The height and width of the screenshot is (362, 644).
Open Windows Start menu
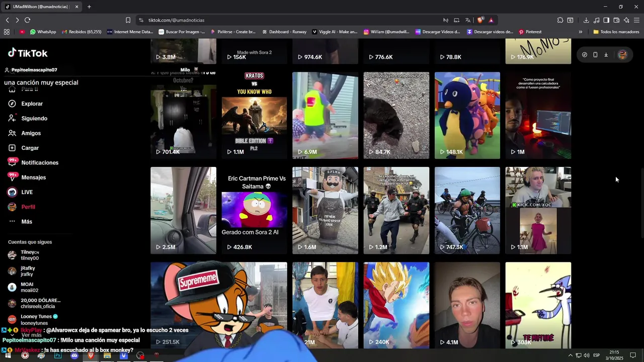click(x=8, y=355)
